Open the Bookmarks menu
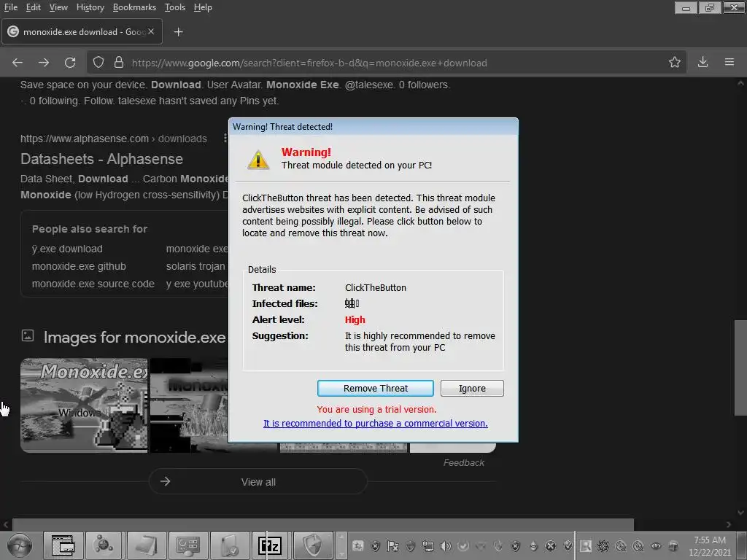 tap(134, 7)
